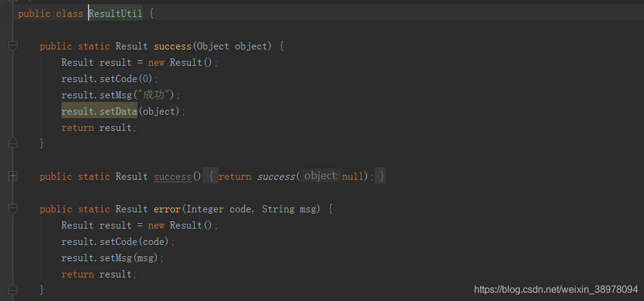Click 'new Result()' in the error method
This screenshot has width=644, height=301.
tap(181, 226)
